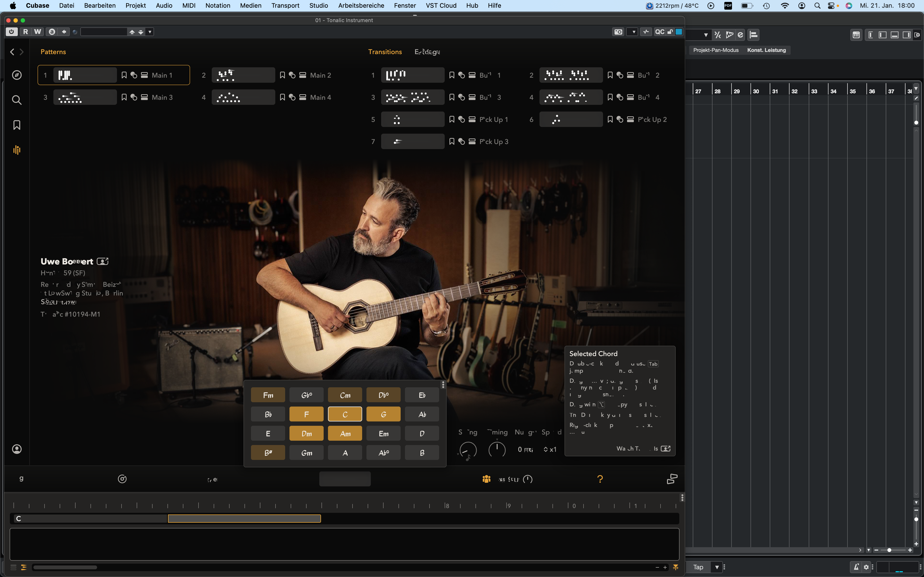Expand the Tap tempo dropdown arrow
The width and height of the screenshot is (924, 577).
pos(717,567)
